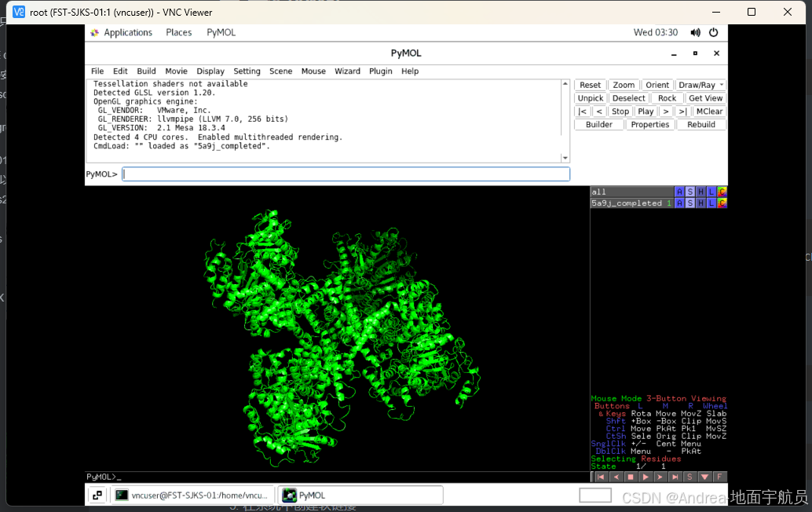The image size is (812, 512).
Task: Click the power icon in top bar
Action: pos(714,33)
